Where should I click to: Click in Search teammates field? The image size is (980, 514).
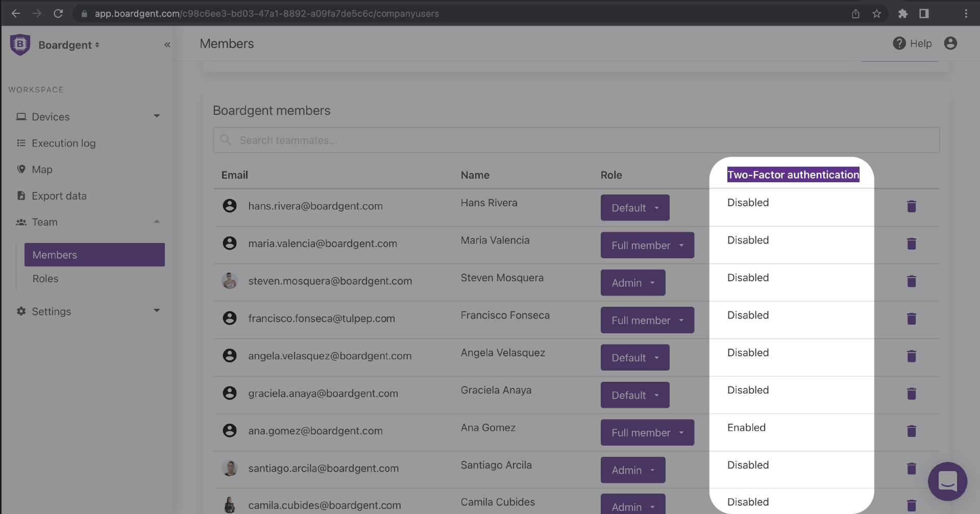pyautogui.click(x=576, y=140)
